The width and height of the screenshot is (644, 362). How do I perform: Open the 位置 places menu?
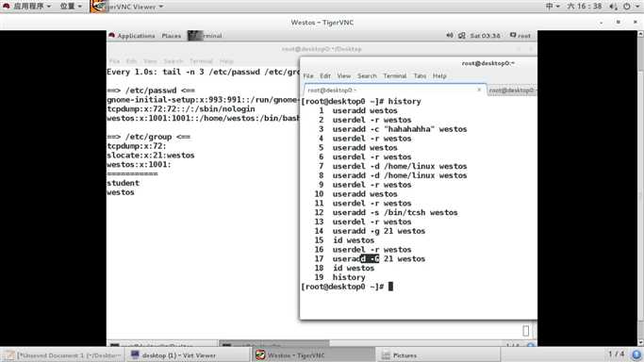pos(71,7)
